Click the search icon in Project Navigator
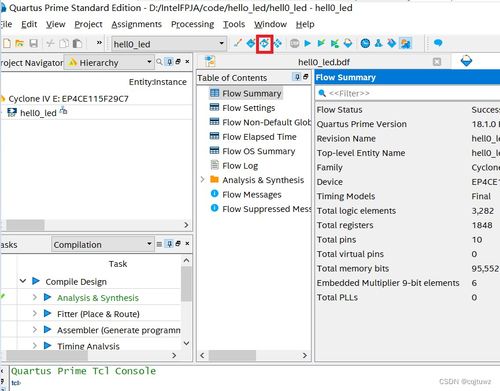This screenshot has height=391, width=500. [x=159, y=62]
